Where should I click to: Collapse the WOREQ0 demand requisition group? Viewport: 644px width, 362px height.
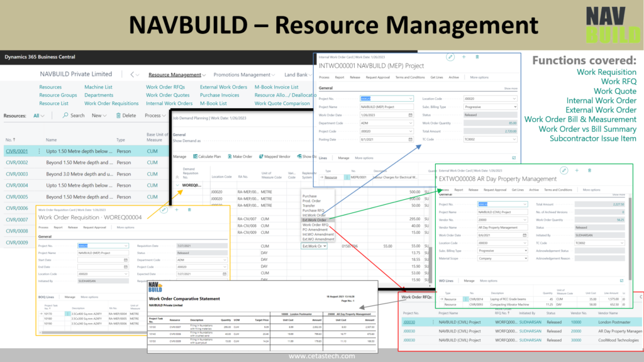[177, 186]
